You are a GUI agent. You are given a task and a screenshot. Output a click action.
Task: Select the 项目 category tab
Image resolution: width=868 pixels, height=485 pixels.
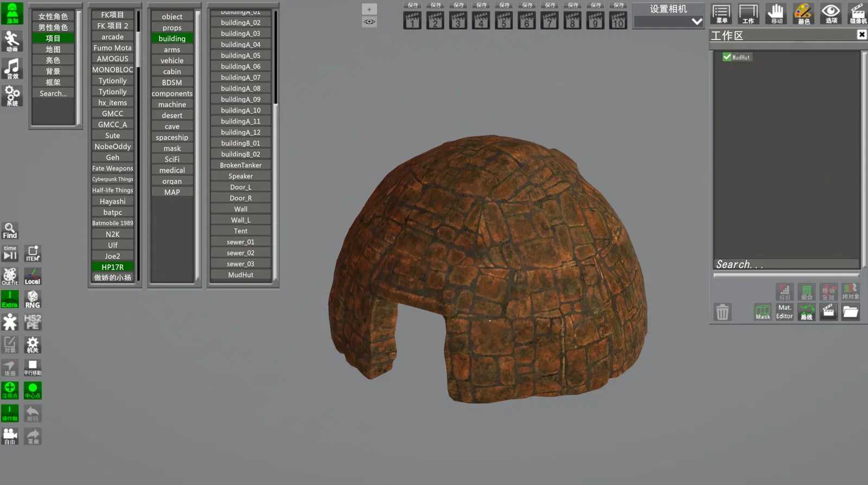[x=53, y=39]
